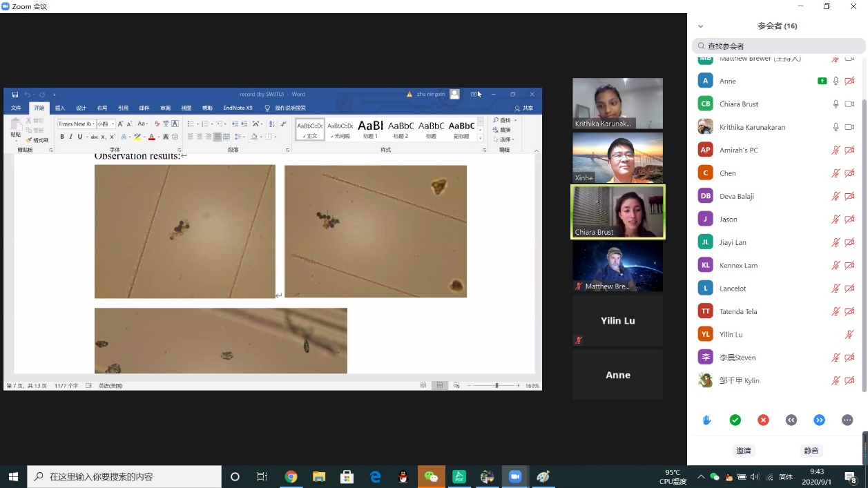
Task: Click the 'go slower' rewind icon
Action: (791, 420)
